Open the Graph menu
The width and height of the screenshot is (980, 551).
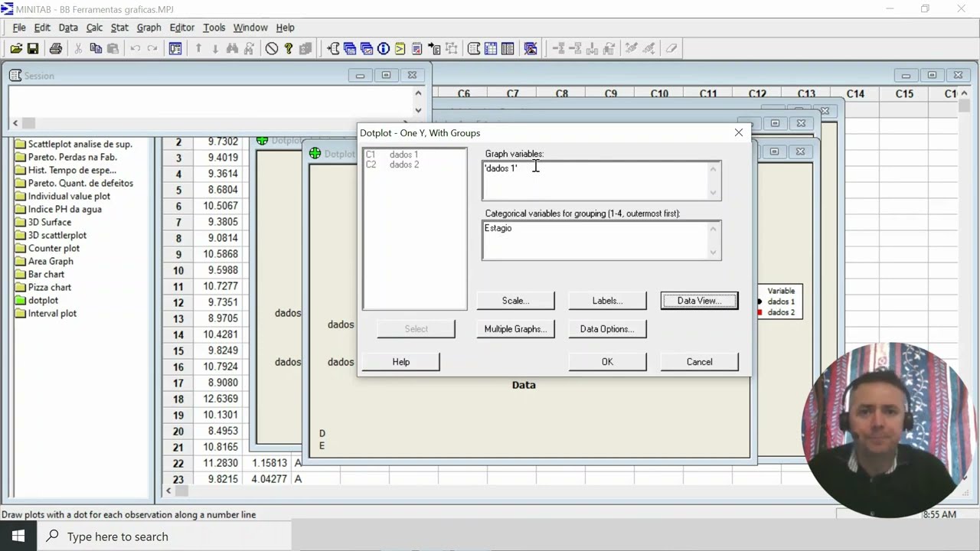click(149, 28)
